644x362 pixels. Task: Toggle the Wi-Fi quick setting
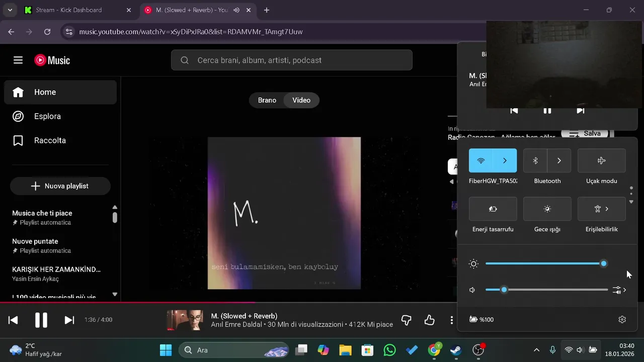(x=481, y=161)
